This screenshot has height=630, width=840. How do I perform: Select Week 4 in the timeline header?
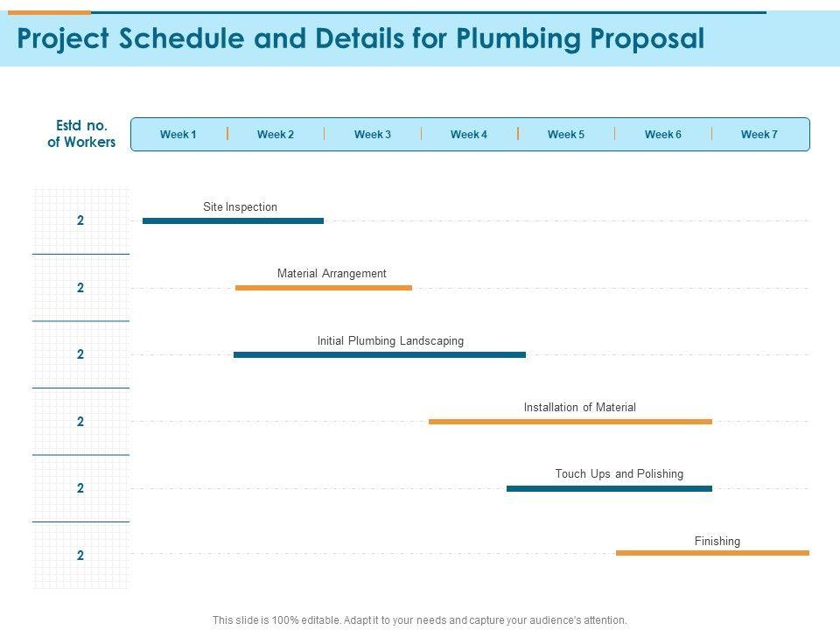pos(469,135)
